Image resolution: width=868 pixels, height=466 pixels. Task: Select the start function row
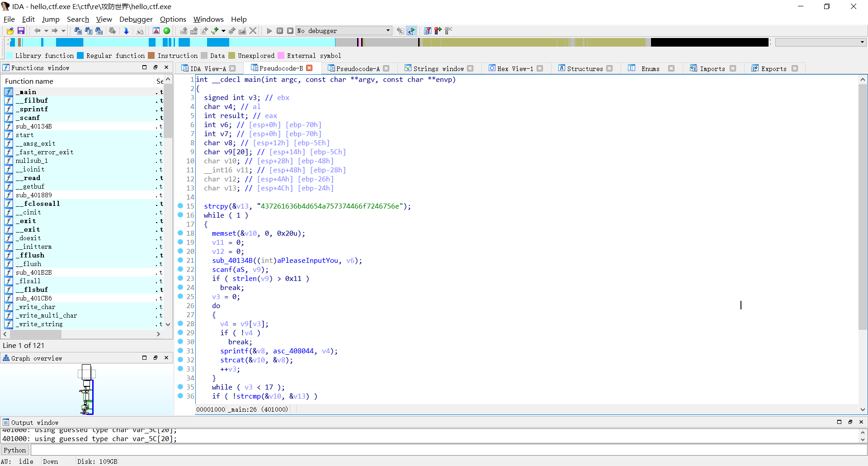84,135
